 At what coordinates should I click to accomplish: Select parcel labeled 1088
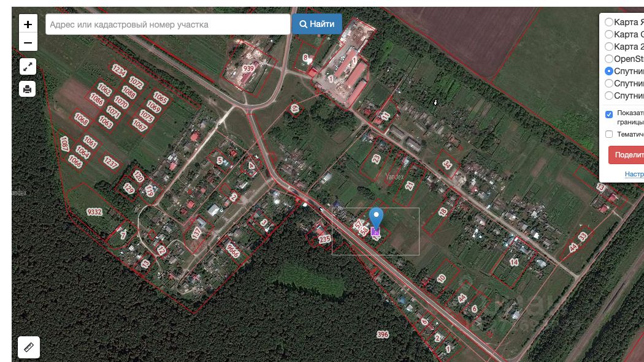point(129,92)
